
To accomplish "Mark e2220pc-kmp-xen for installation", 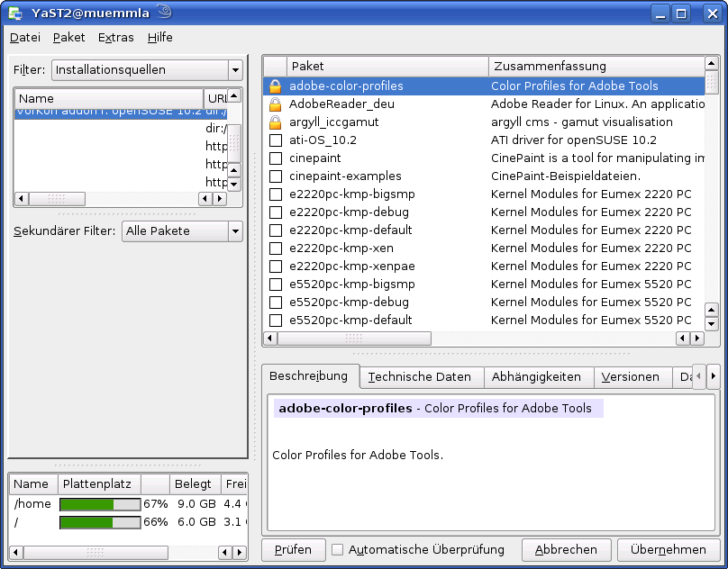I will (276, 248).
